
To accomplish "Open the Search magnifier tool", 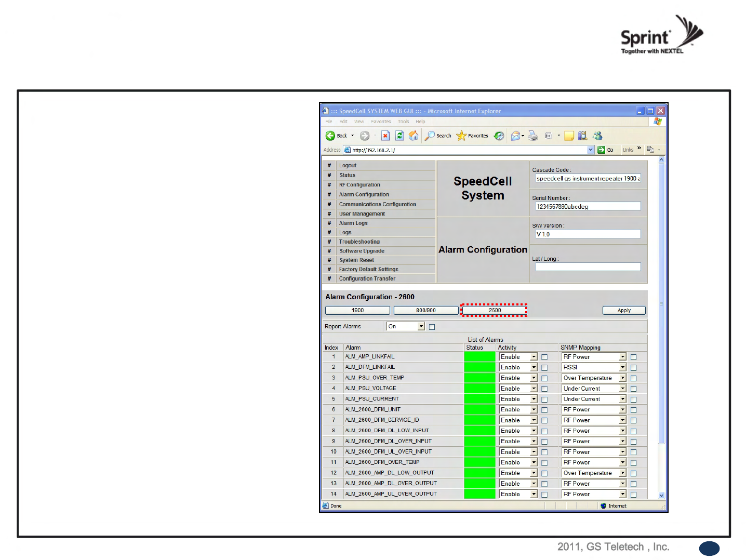I will point(430,136).
